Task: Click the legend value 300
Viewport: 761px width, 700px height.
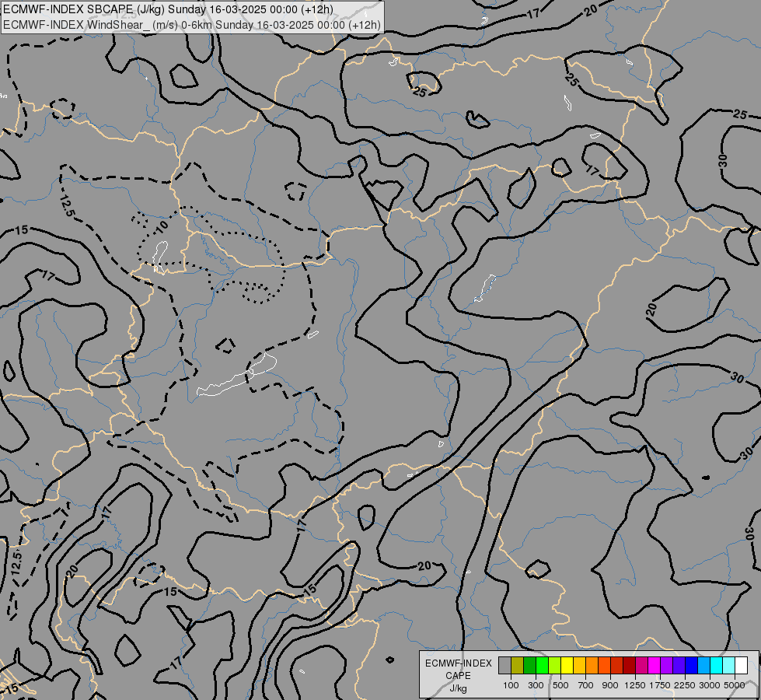Action: pos(536,685)
